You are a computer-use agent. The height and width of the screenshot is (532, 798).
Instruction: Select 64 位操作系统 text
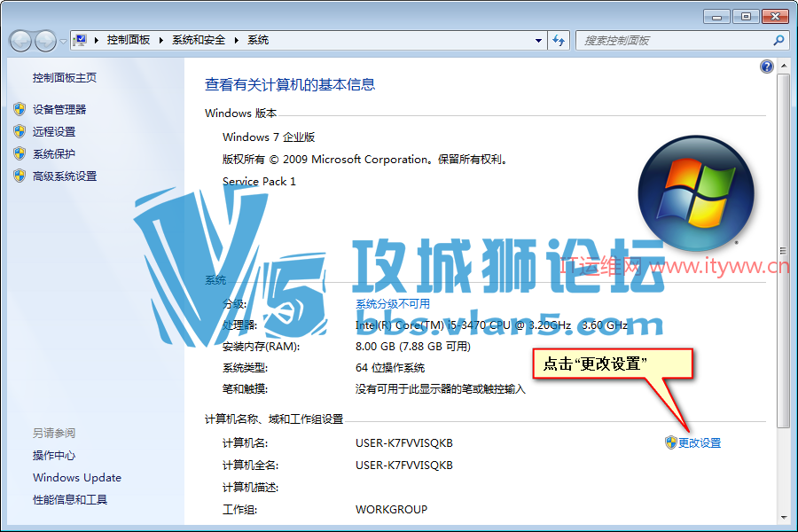(x=390, y=368)
